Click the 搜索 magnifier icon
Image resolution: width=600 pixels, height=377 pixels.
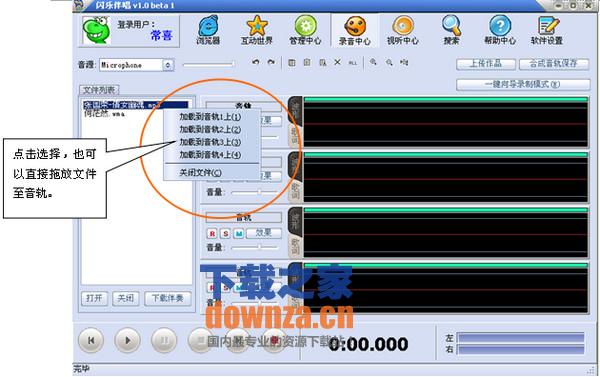point(452,30)
